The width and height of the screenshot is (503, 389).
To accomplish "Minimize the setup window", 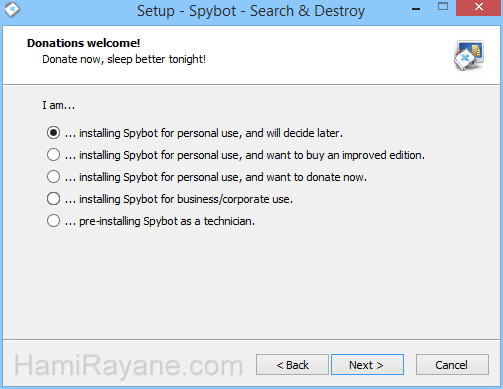I will pos(416,9).
